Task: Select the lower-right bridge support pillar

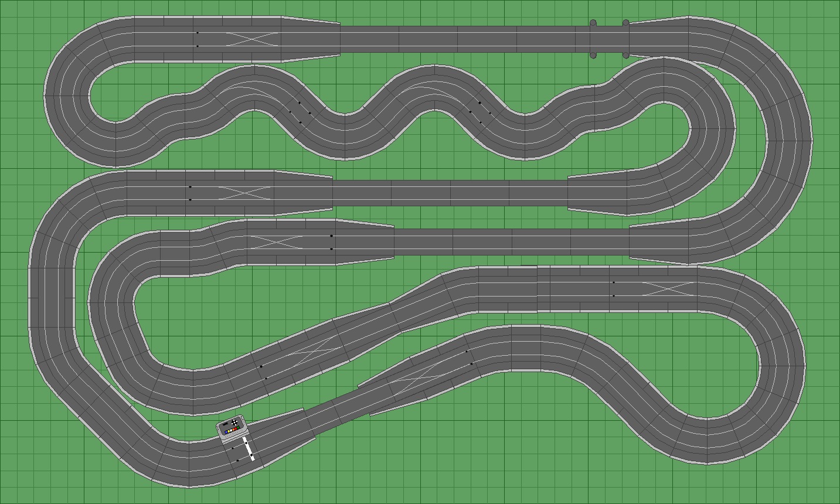Action: 625,56
